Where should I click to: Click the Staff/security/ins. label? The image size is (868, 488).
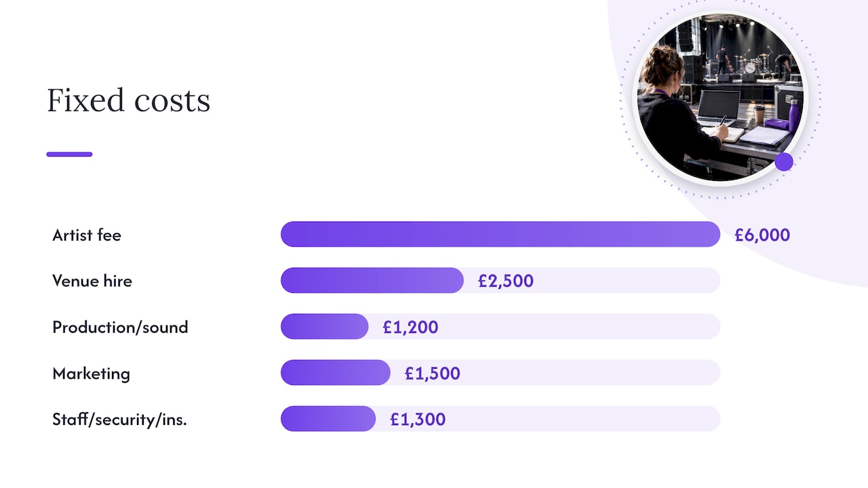tap(119, 420)
